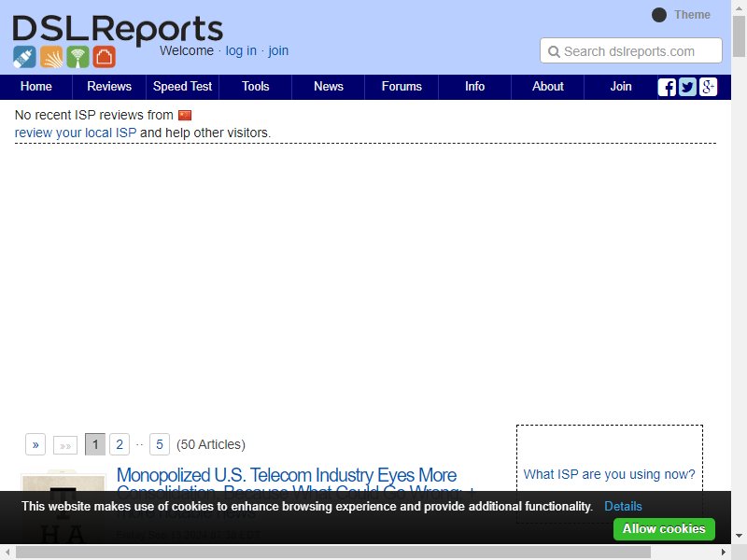
Task: Click the orange fiber strands icon
Action: [51, 57]
